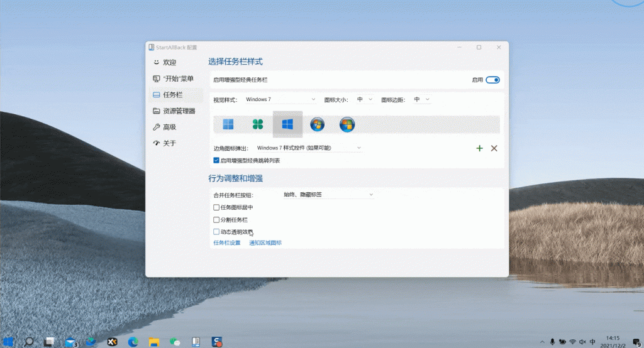Pick the flat Windows 10 logo style

point(287,124)
